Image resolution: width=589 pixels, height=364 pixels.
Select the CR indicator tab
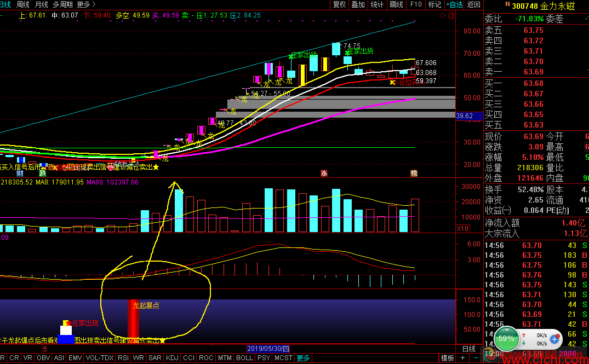tap(14, 358)
